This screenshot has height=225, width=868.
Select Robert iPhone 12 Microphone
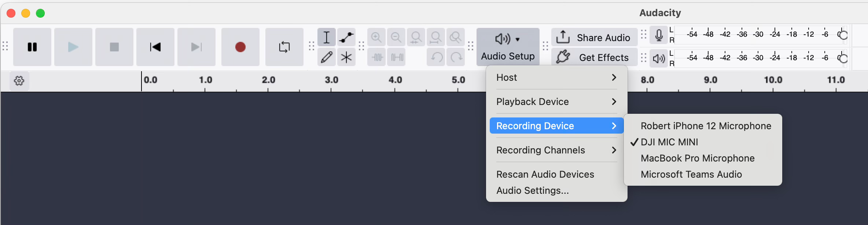click(x=703, y=126)
